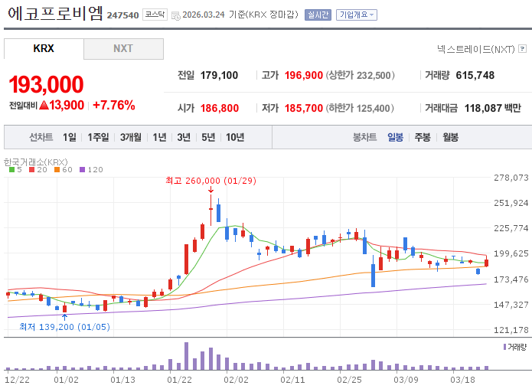Click the 실시간 button

(318, 15)
